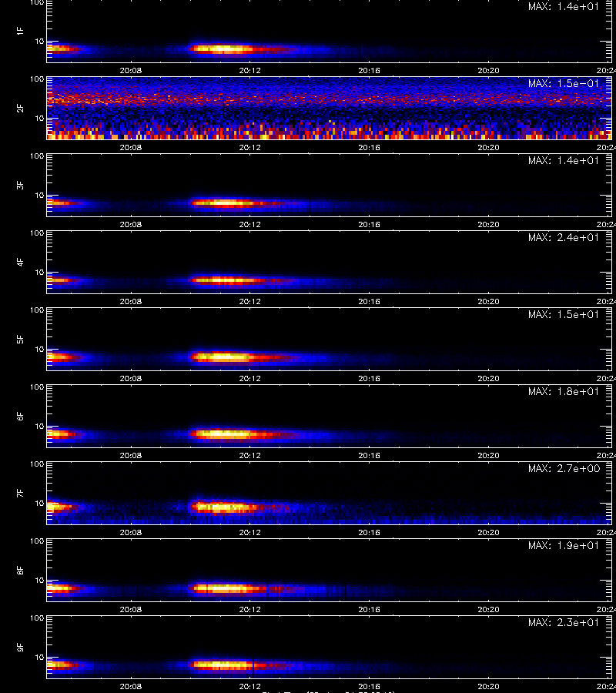This screenshot has height=693, width=616.
Task: Click the 20:08 time label below 3F panel
Action: (131, 224)
